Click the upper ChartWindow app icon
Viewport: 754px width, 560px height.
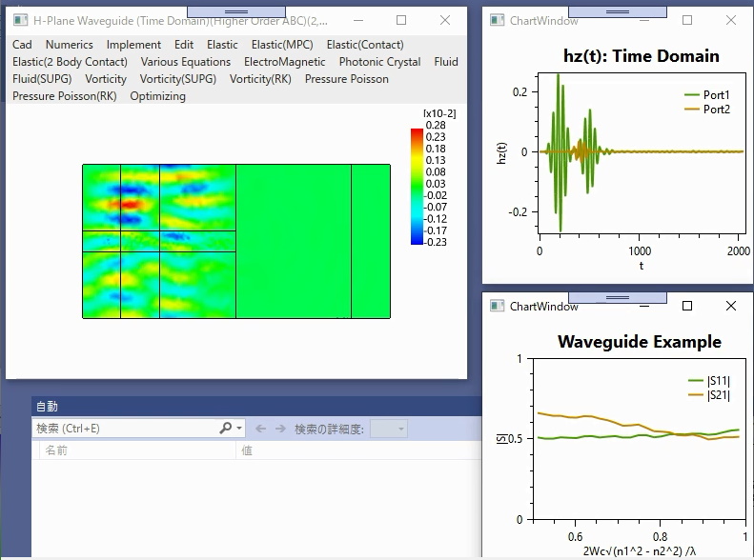point(497,20)
